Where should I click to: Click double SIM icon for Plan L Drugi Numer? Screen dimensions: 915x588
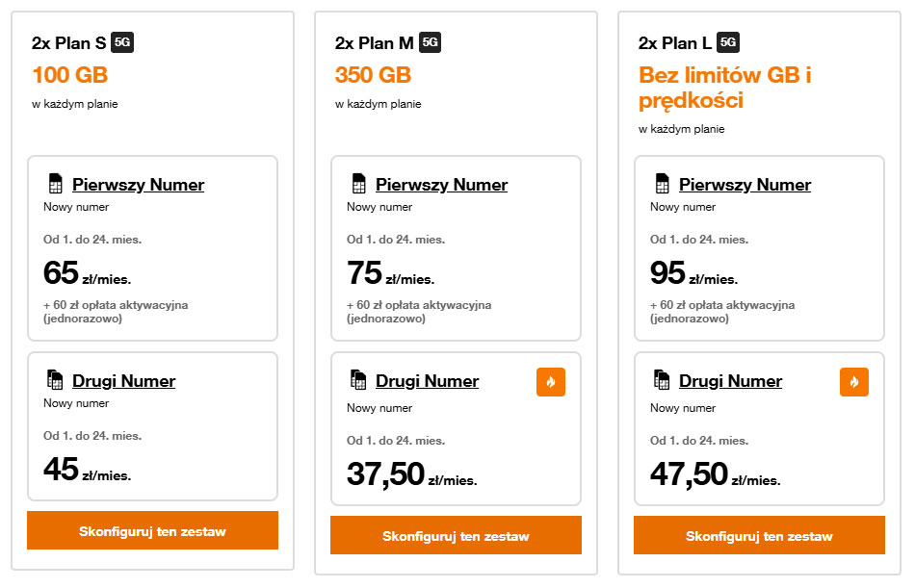[x=662, y=380]
